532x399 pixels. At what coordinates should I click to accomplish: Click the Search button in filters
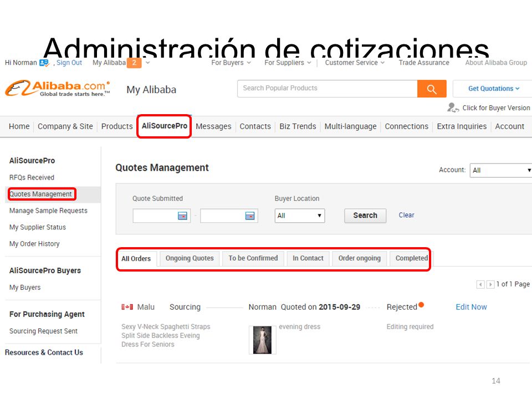[x=365, y=216]
